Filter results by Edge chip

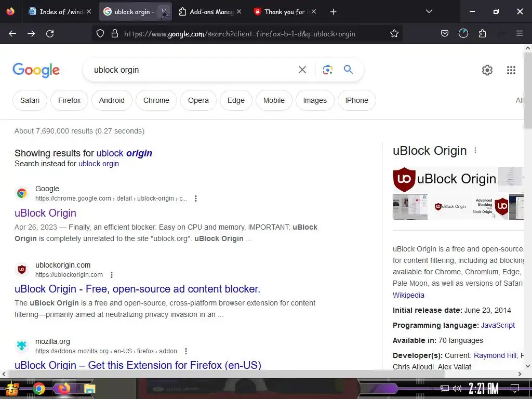[236, 100]
